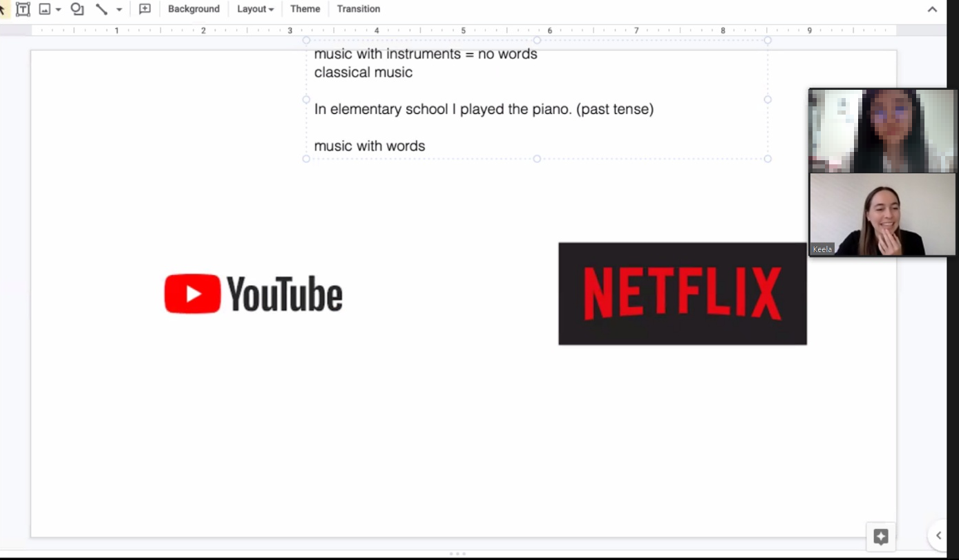Open the Line type dropdown arrow

pos(119,10)
